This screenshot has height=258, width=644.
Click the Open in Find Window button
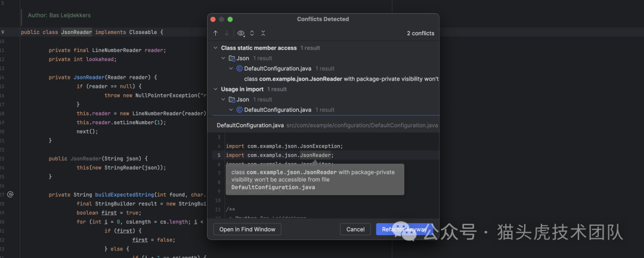coord(247,229)
